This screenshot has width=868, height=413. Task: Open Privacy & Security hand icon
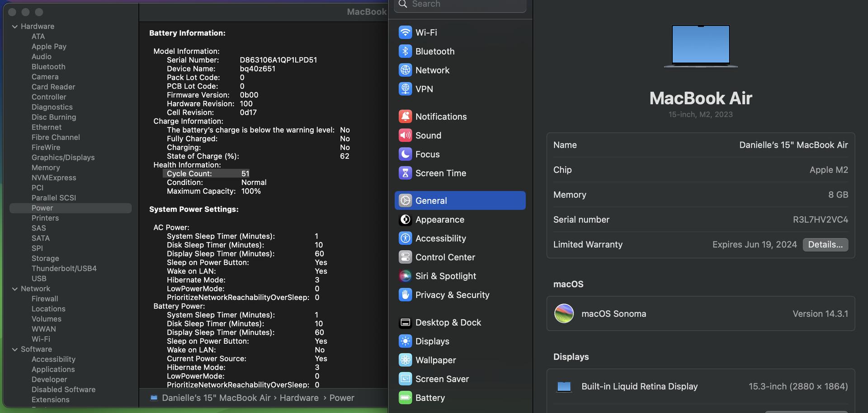pos(405,295)
